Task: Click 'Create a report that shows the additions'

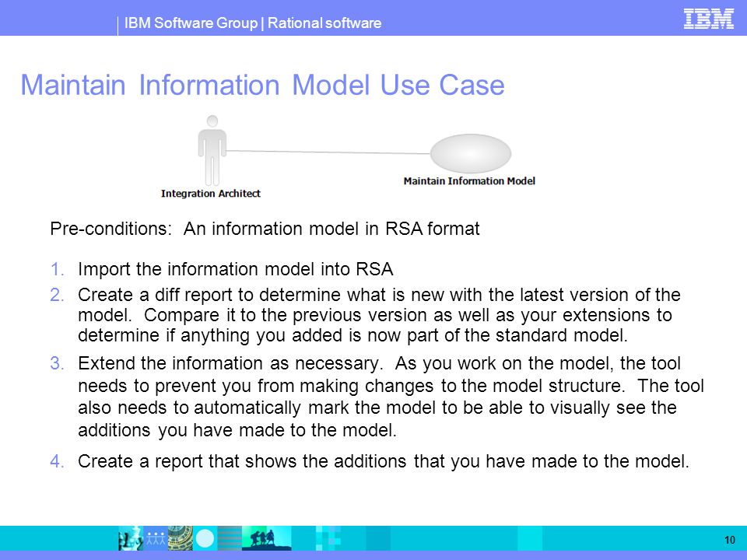Action: 384,461
